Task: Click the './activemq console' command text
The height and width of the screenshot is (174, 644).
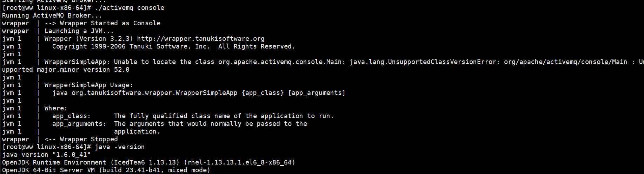Action: [130, 8]
